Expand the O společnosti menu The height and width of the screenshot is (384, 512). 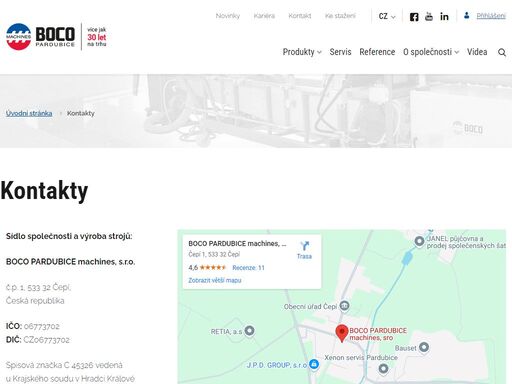click(x=431, y=52)
